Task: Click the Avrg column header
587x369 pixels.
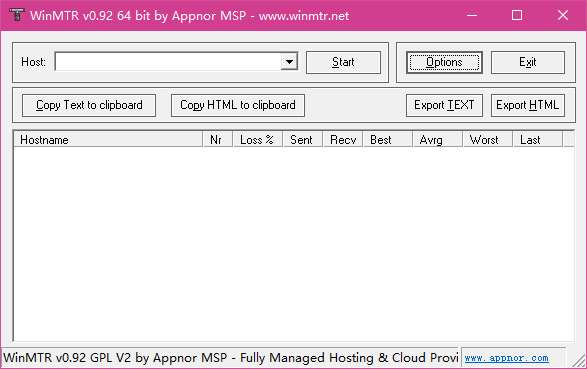Action: 437,140
